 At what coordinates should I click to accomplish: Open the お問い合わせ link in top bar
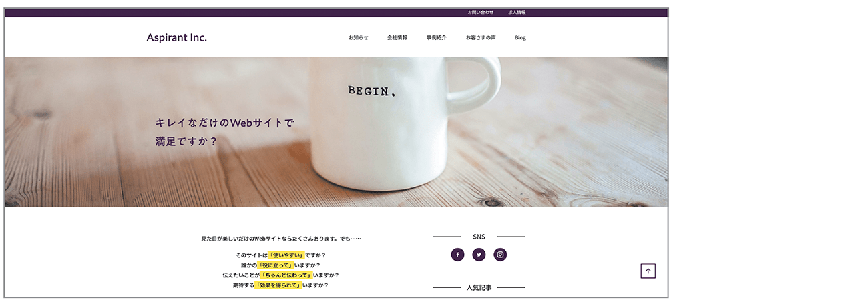coord(481,13)
